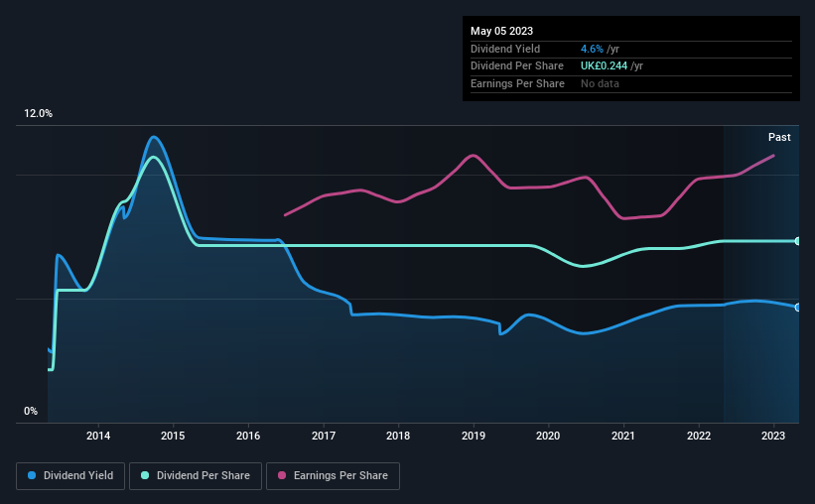Click the pink dot in the Earnings Per Share legend

click(282, 476)
